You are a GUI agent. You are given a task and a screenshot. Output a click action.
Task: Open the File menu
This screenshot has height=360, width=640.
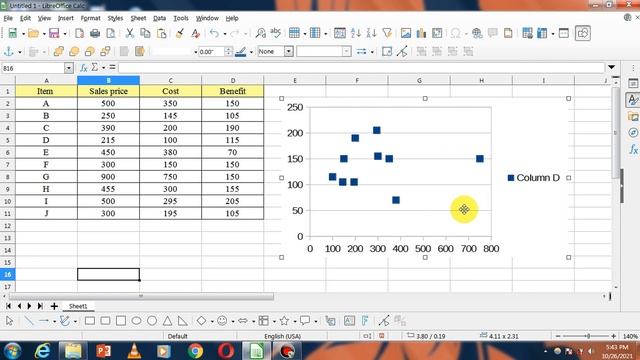8,18
